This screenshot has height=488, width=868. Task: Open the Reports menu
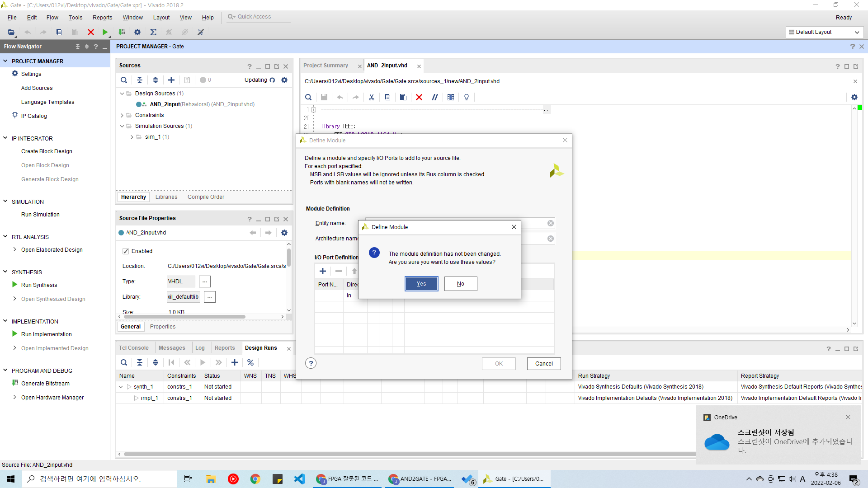point(102,18)
